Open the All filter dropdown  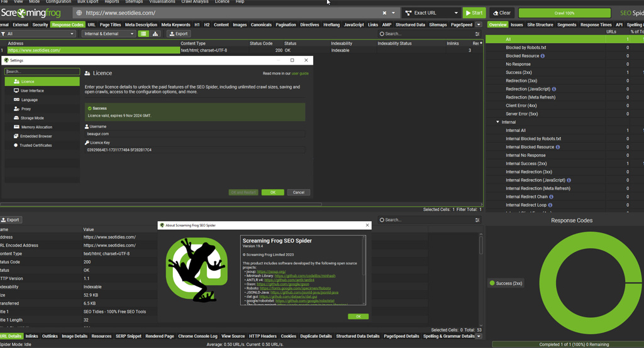[x=38, y=34]
